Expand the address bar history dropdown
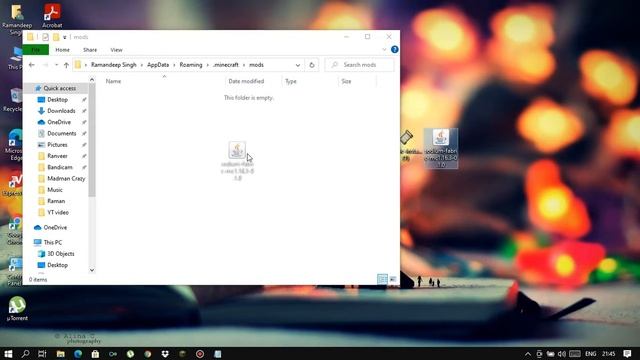Viewport: 640px width, 360px height. 298,65
